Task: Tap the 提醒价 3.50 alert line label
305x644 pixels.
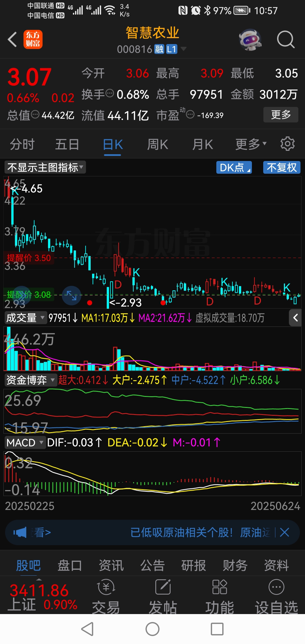Action: [x=29, y=258]
